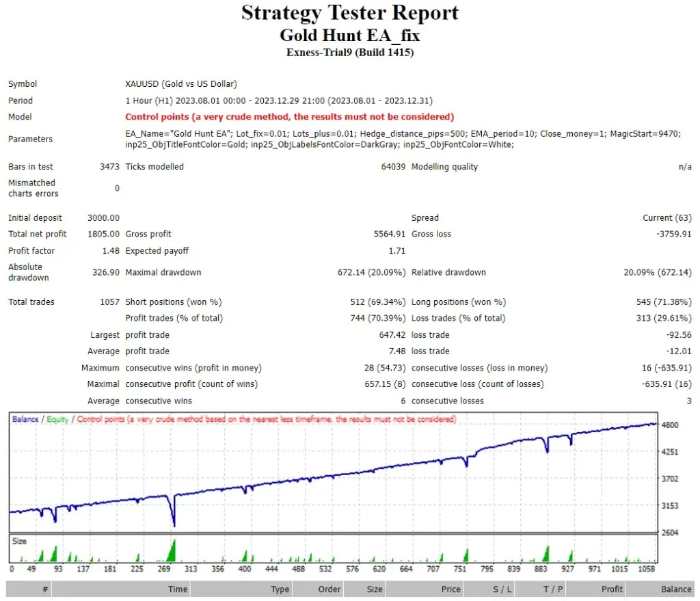Click the Size column header

(x=373, y=589)
